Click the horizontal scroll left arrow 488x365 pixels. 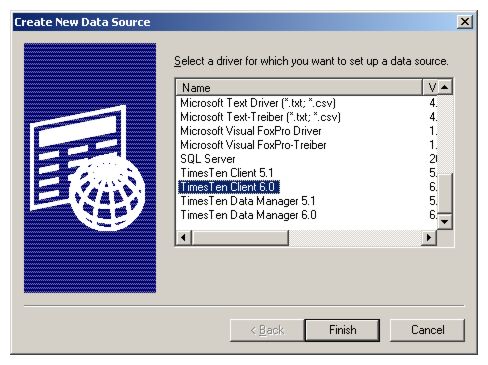coord(183,238)
